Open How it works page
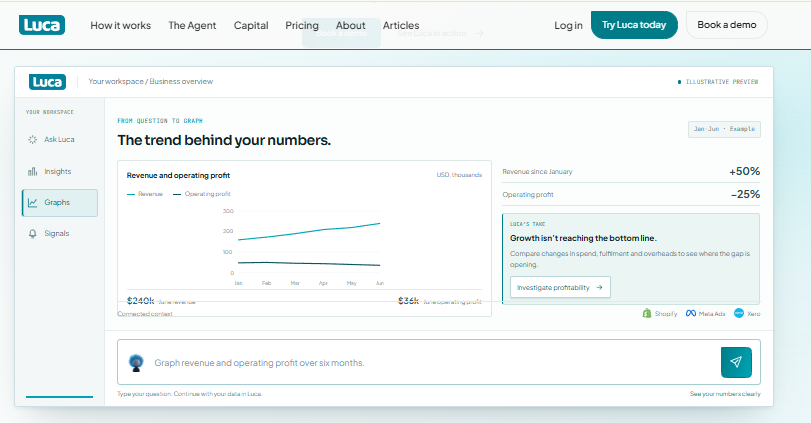This screenshot has width=811, height=423. pos(121,25)
